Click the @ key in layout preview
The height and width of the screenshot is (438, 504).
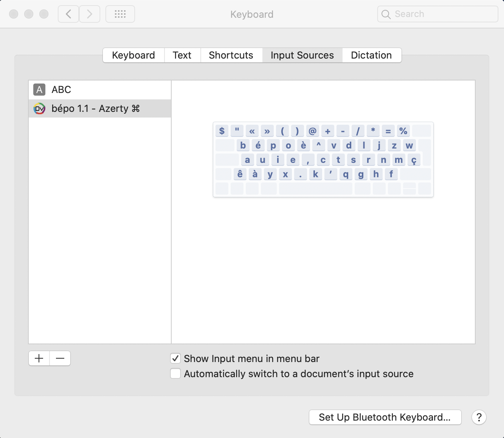(x=313, y=131)
